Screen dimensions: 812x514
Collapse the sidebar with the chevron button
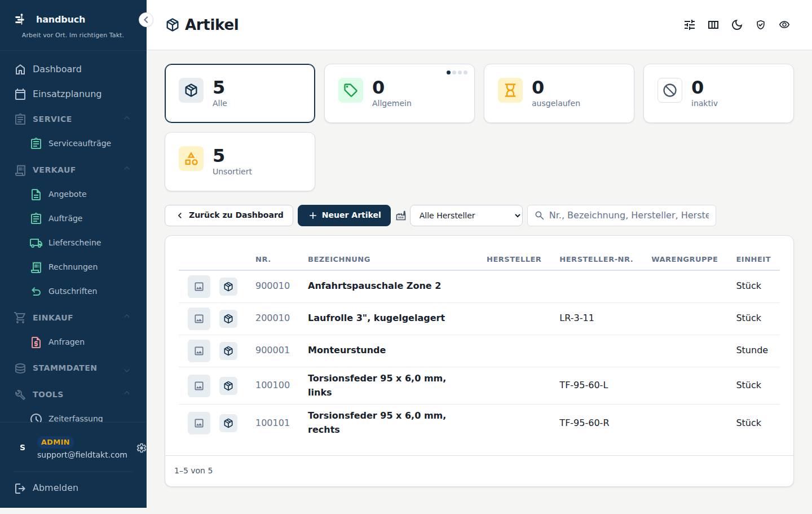[x=145, y=20]
